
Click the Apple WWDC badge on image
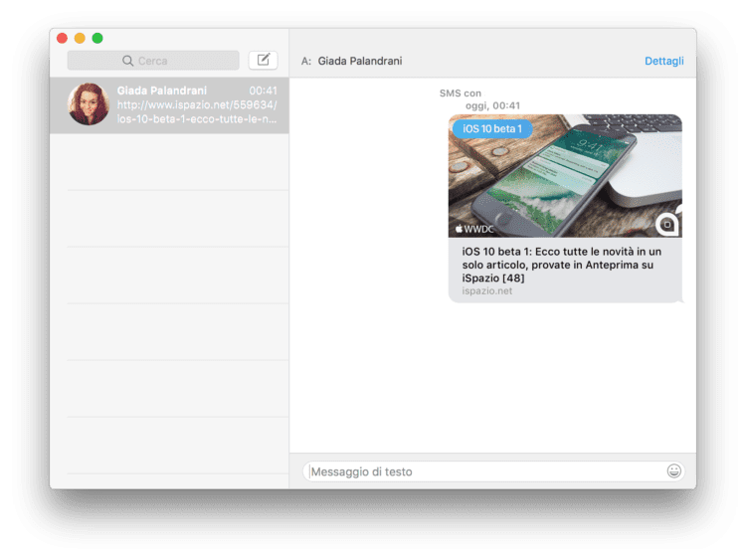click(474, 229)
